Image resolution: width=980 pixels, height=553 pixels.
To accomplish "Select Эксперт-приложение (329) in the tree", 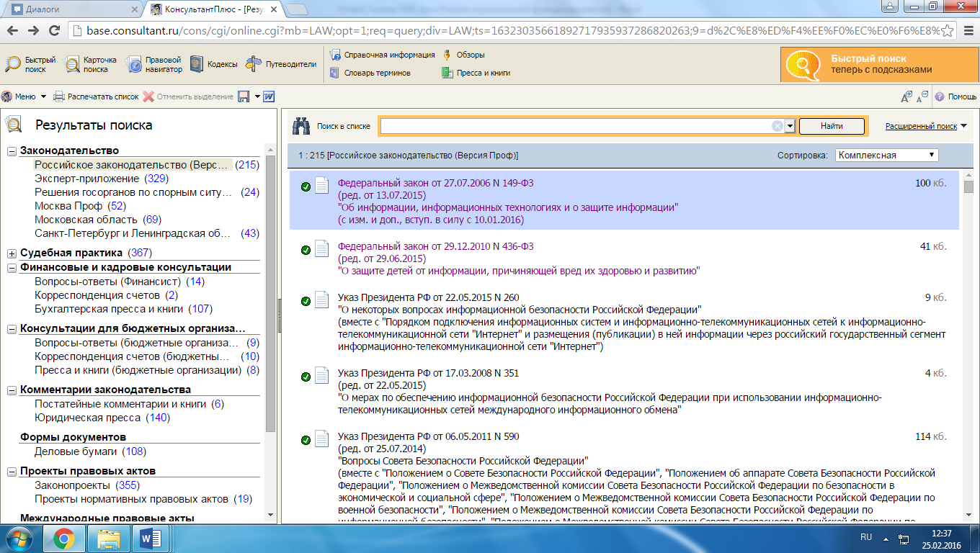I will coord(101,179).
